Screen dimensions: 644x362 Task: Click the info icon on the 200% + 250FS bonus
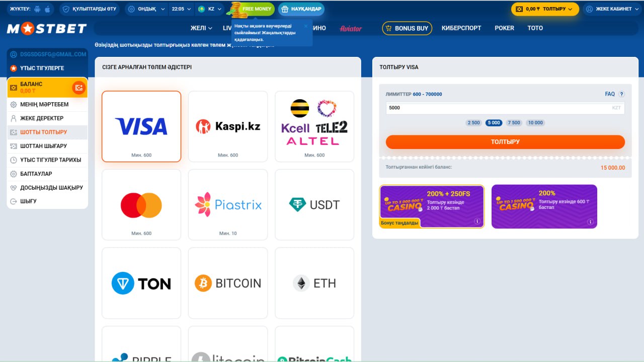coord(477,221)
